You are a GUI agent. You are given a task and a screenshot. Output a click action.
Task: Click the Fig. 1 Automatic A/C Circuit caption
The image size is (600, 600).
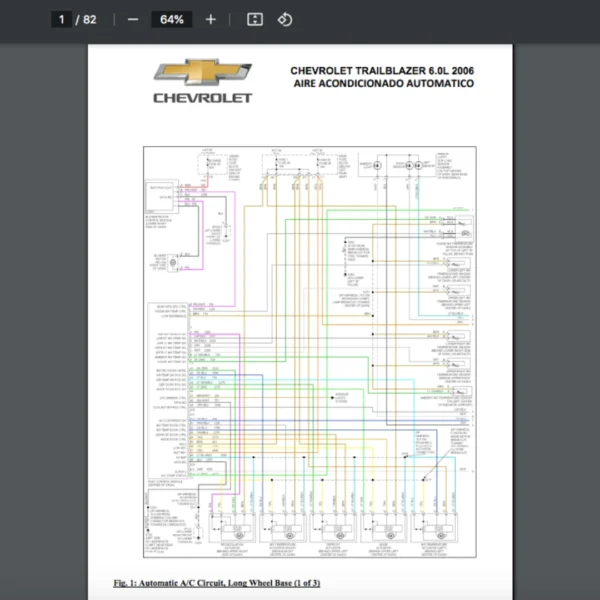click(x=217, y=582)
